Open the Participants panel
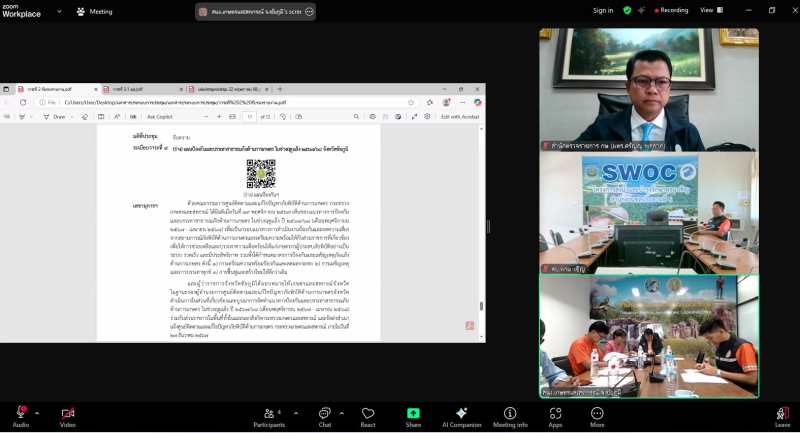 click(x=269, y=416)
